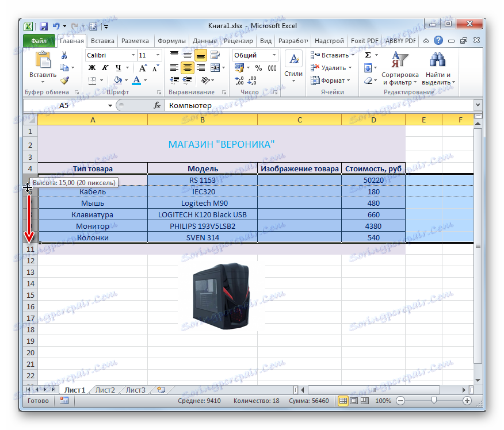Click formula bar containing Компьютер
The image size is (504, 430).
coord(319,105)
